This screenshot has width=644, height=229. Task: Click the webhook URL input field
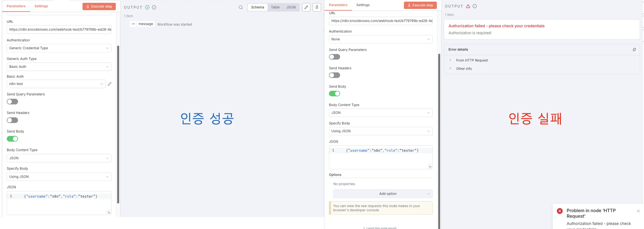pos(59,30)
